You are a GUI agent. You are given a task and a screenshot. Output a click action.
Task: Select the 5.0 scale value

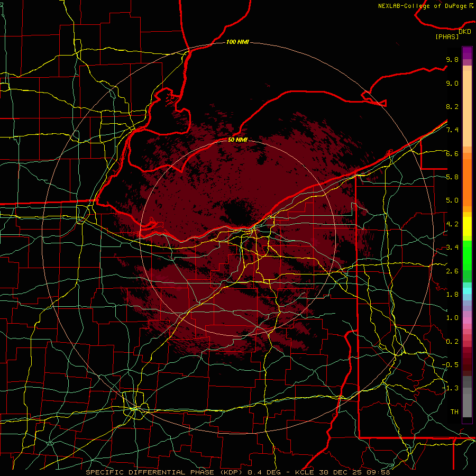point(452,200)
